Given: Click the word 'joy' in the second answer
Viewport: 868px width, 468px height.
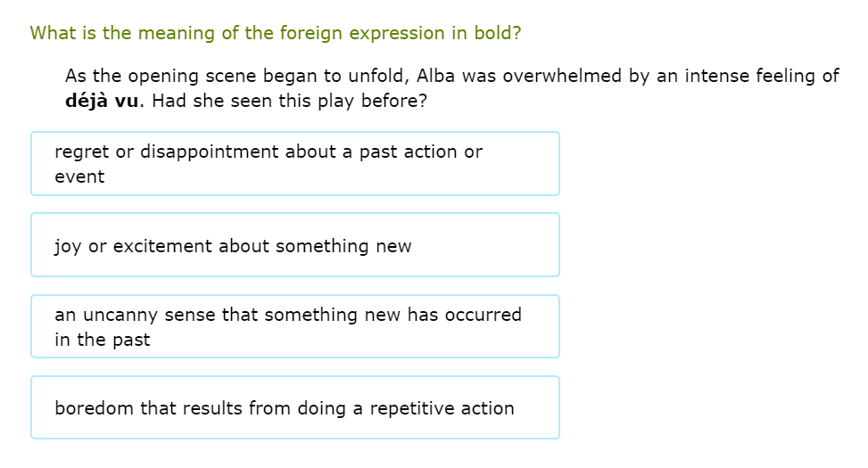Looking at the screenshot, I should (68, 246).
